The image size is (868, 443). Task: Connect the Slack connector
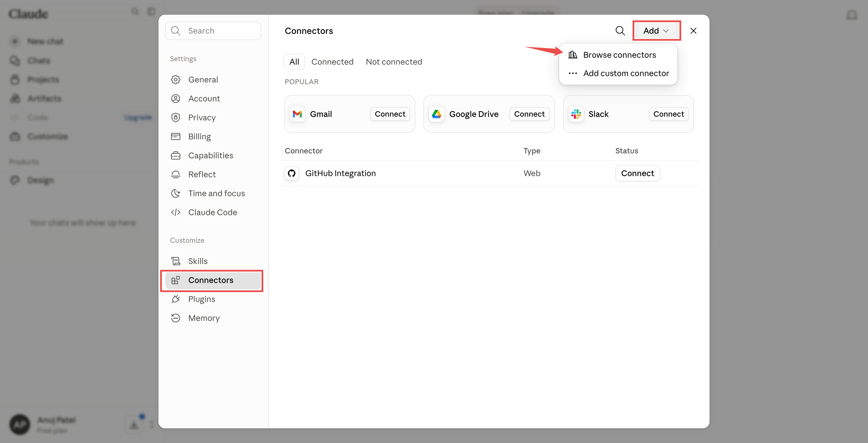(x=668, y=114)
